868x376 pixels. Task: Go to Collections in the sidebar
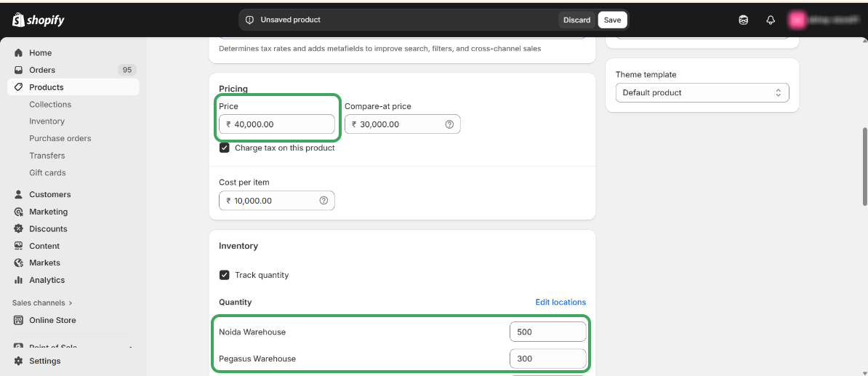pyautogui.click(x=50, y=105)
